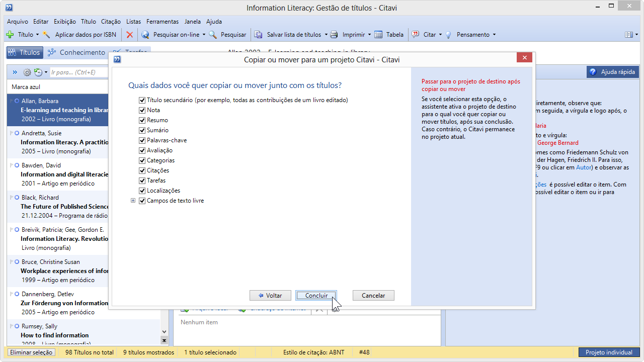Click the gear settings icon in Títulos panel

27,72
